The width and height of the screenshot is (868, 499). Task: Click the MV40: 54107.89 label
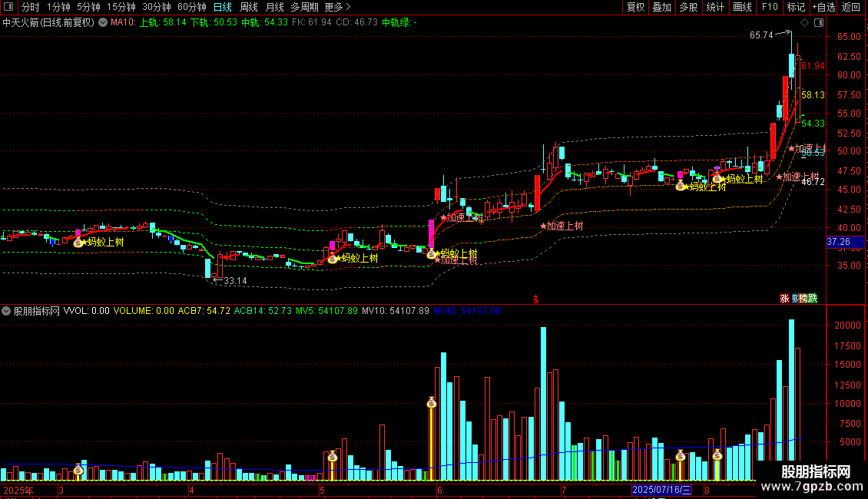click(x=467, y=311)
